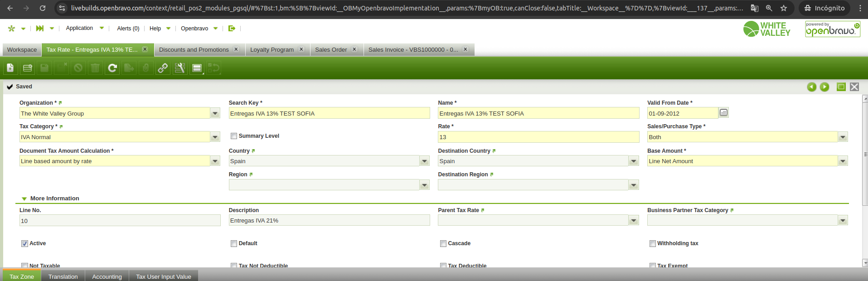
Task: Collapse the More Information section
Action: pyautogui.click(x=24, y=199)
